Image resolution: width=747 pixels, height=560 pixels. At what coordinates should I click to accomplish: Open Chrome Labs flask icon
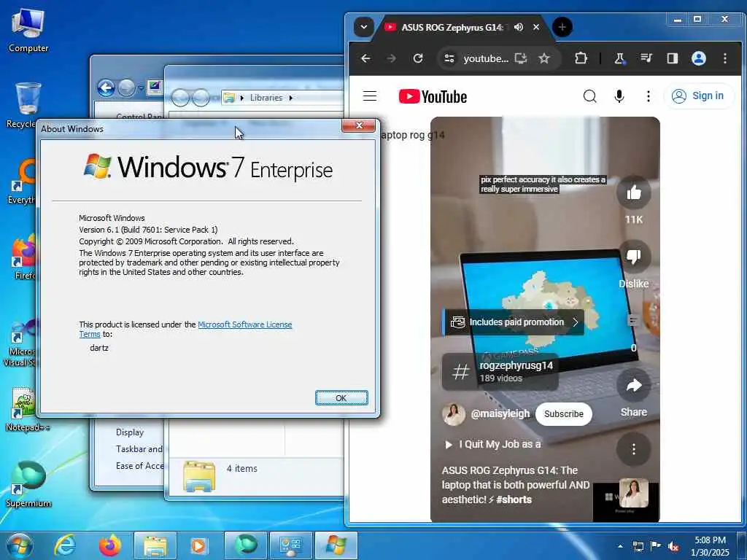(x=619, y=58)
